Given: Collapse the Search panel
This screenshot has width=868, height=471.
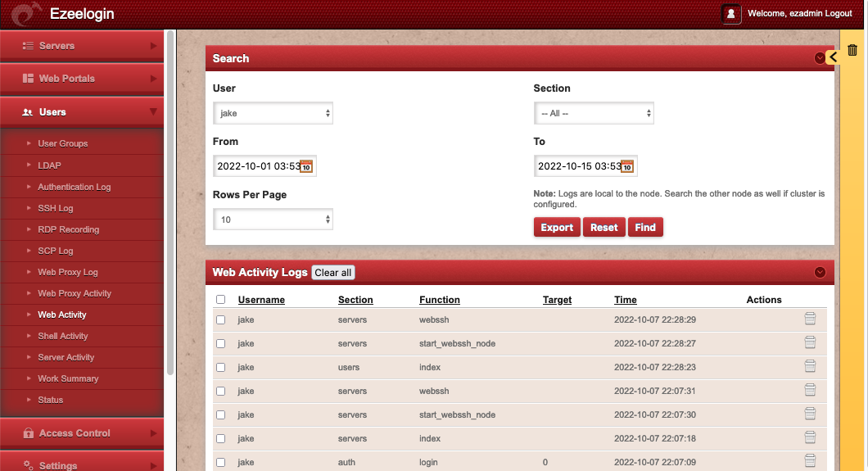Looking at the screenshot, I should coord(820,58).
